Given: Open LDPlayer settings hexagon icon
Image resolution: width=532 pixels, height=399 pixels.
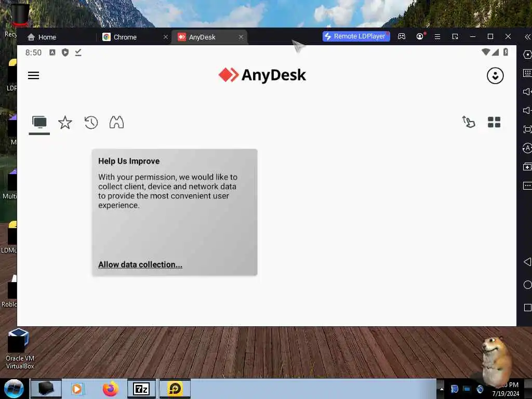Looking at the screenshot, I should pyautogui.click(x=527, y=55).
